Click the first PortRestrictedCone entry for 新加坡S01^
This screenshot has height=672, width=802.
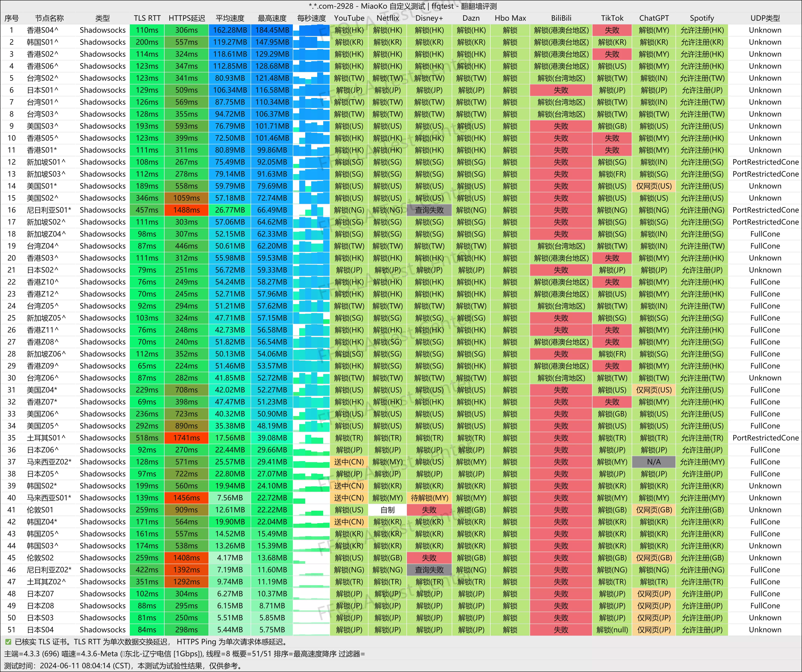[x=765, y=162]
